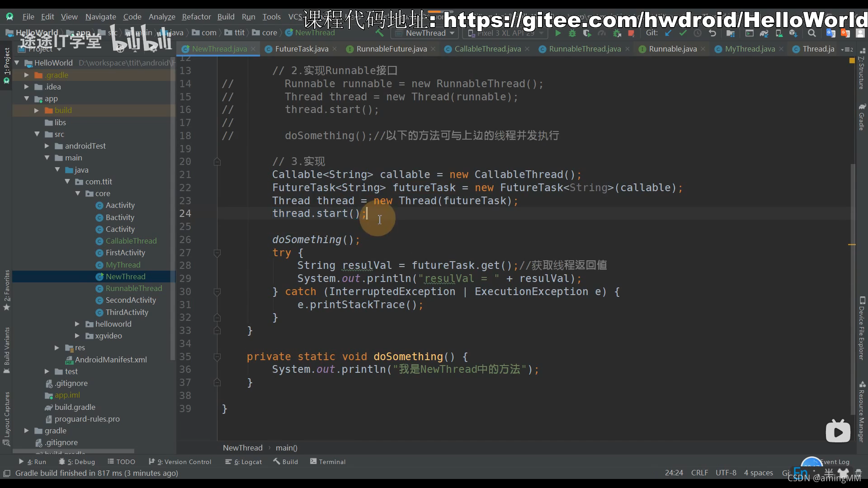Revert changes with the Git rollback arrow
This screenshot has width=868, height=488.
click(x=712, y=33)
